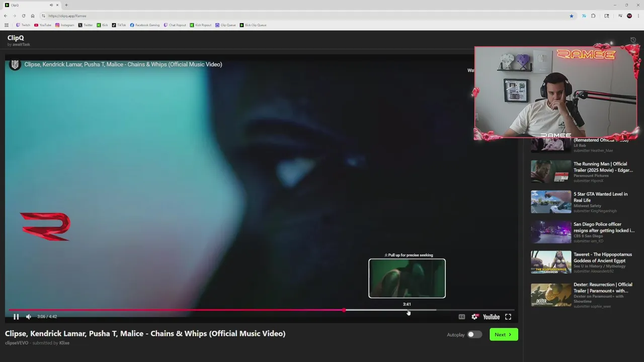View site information icon in address bar
644x362 pixels.
point(44,16)
